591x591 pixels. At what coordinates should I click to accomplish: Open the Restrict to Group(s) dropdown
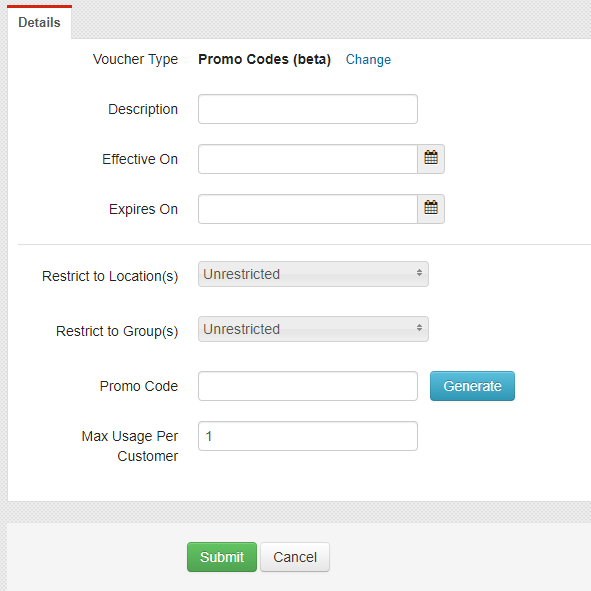click(x=313, y=329)
